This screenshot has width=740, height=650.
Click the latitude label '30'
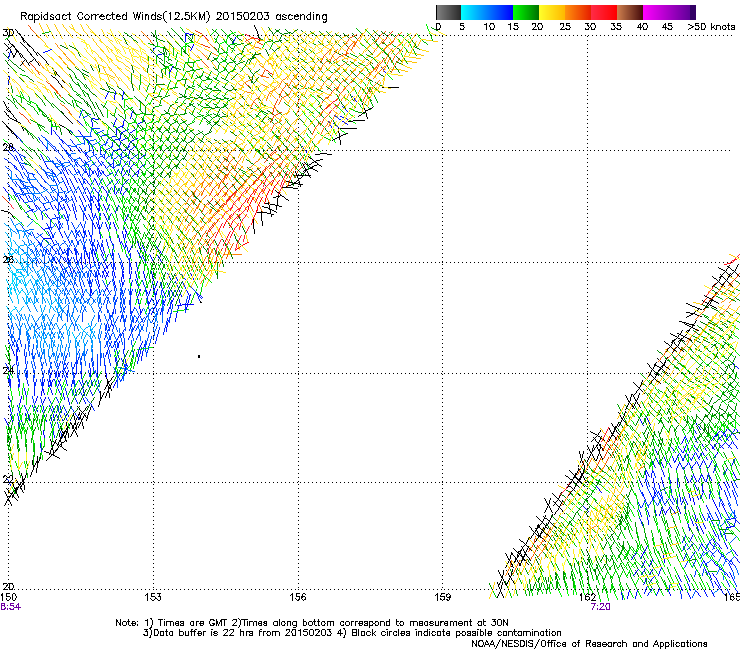point(8,33)
